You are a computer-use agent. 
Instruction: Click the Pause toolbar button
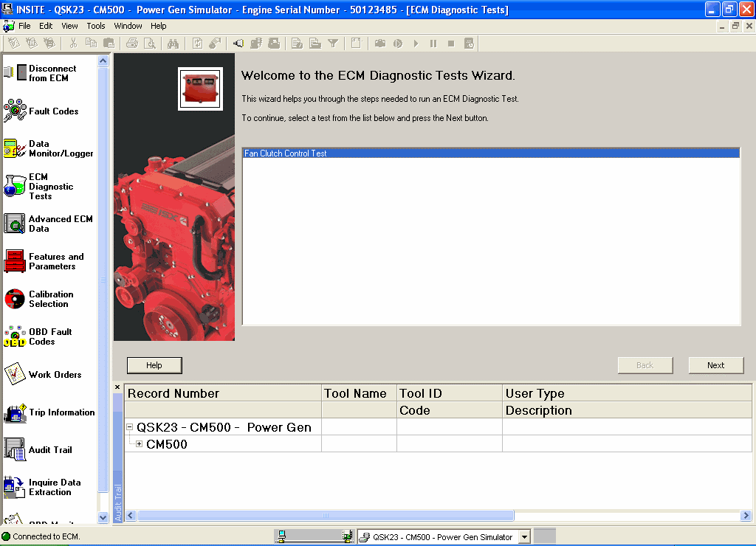click(x=433, y=44)
